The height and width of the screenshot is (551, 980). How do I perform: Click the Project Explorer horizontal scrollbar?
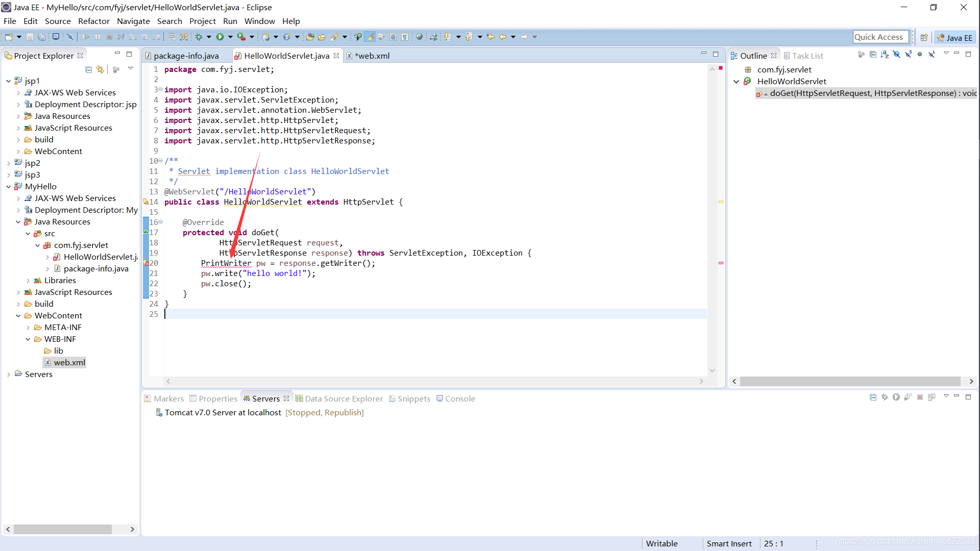[x=62, y=529]
